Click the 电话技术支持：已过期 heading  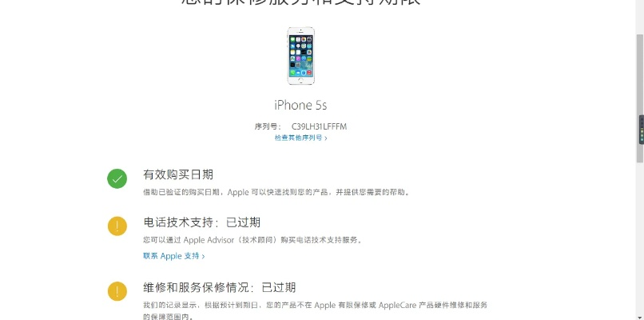pyautogui.click(x=201, y=222)
